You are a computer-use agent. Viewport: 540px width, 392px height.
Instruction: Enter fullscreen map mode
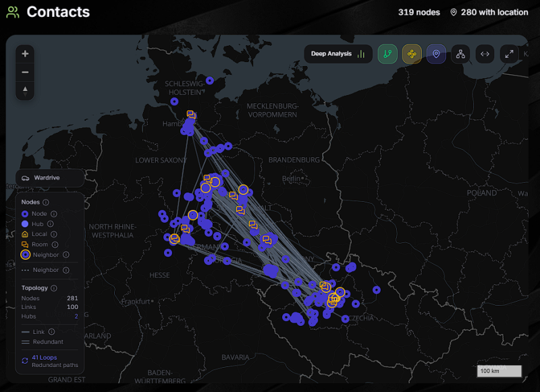(509, 54)
